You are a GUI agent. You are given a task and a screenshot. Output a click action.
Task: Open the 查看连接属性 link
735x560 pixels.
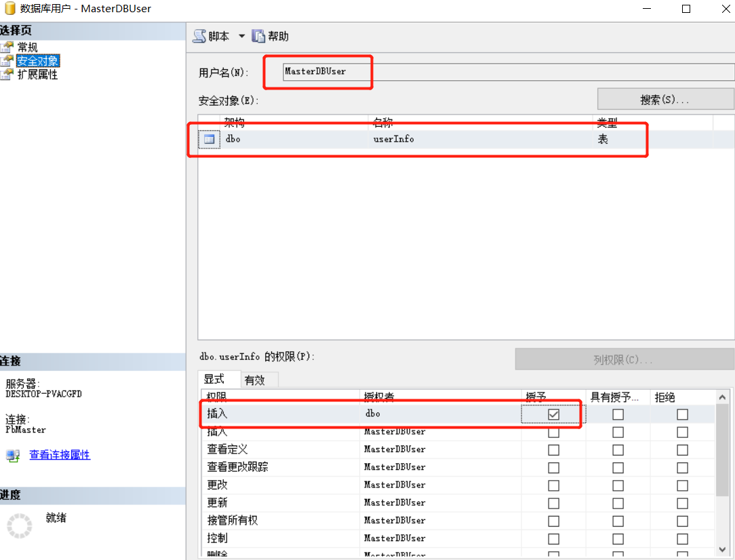click(60, 455)
